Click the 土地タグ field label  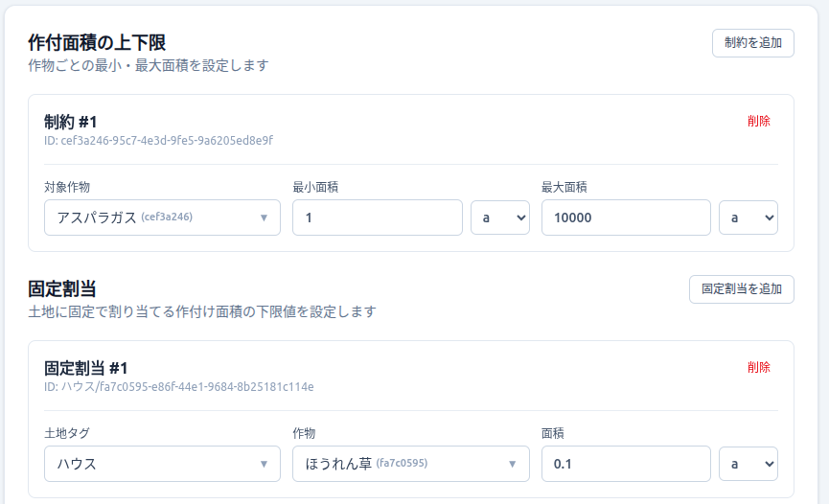pos(67,433)
